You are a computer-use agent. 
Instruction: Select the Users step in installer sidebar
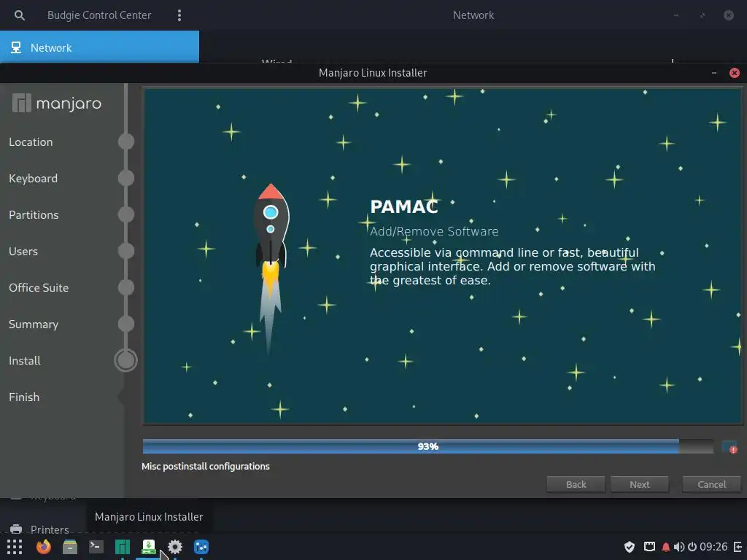click(23, 251)
